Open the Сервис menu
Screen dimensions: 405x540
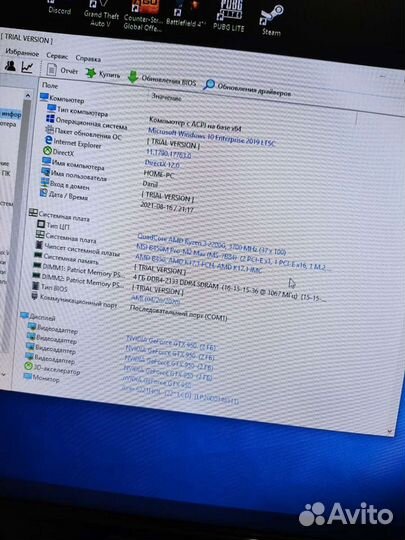pyautogui.click(x=57, y=56)
